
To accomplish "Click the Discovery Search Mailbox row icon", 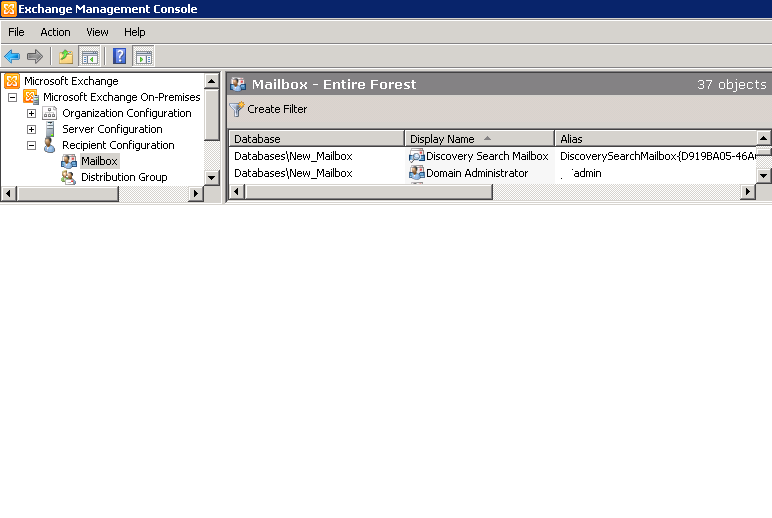I will [417, 156].
